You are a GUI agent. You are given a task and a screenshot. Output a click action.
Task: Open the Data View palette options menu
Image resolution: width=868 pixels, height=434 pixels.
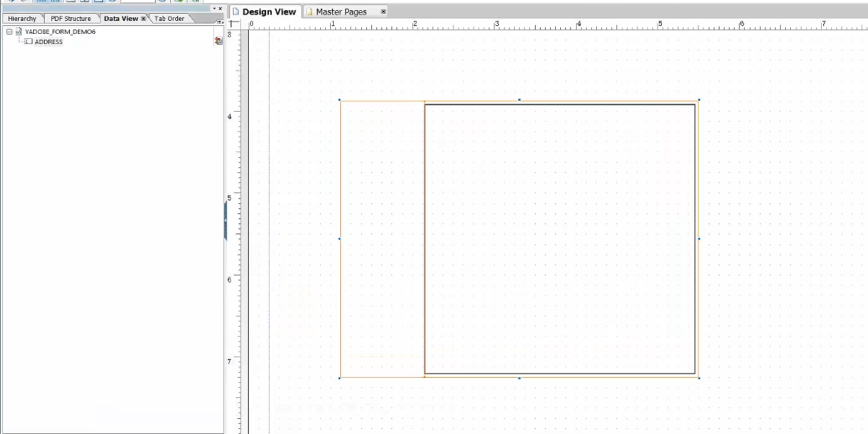pos(219,22)
